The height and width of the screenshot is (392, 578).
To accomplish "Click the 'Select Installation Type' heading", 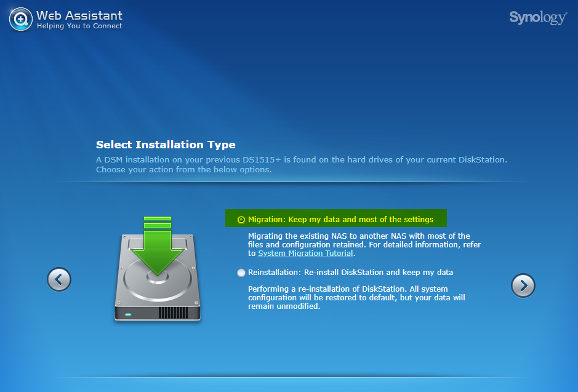I will [x=166, y=145].
